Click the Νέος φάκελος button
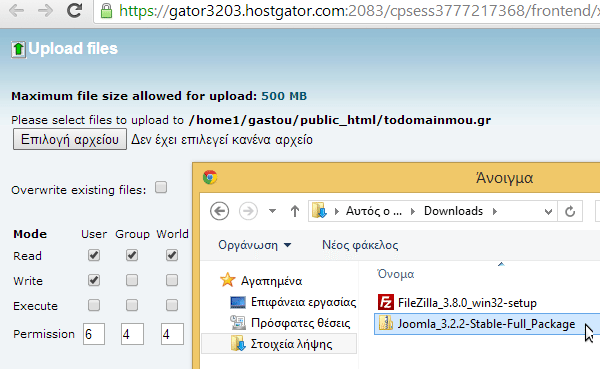600x369 pixels. point(360,245)
